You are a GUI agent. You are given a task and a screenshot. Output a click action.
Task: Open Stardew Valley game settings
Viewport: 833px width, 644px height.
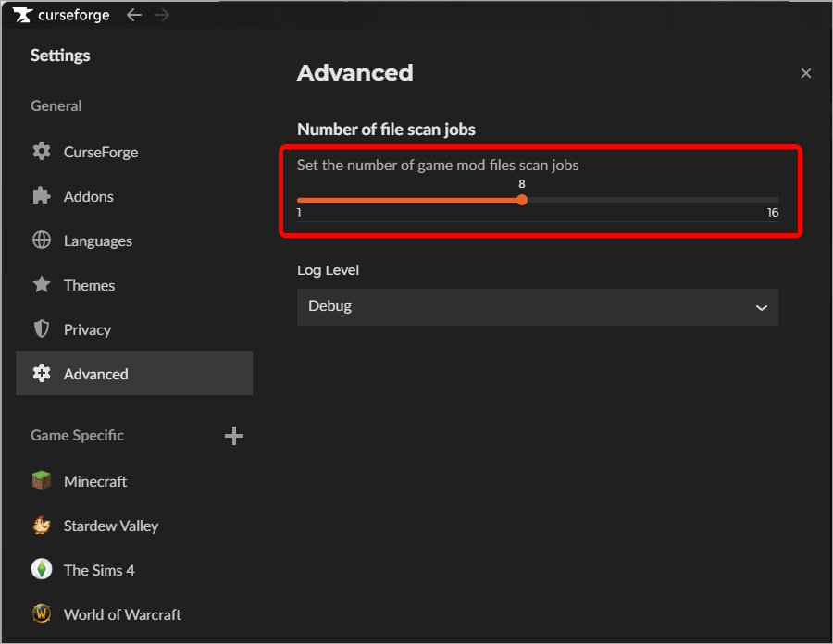pyautogui.click(x=134, y=526)
